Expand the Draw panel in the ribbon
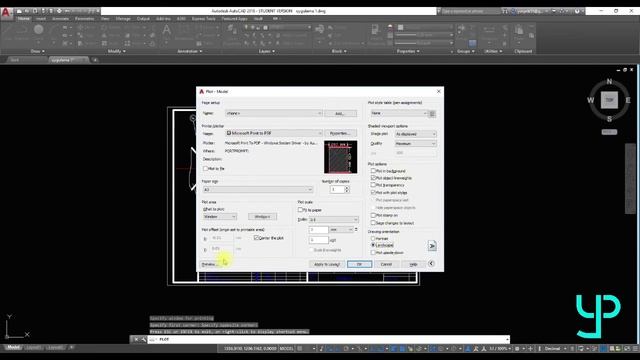Viewport: 640px width, 360px height. pos(38,51)
